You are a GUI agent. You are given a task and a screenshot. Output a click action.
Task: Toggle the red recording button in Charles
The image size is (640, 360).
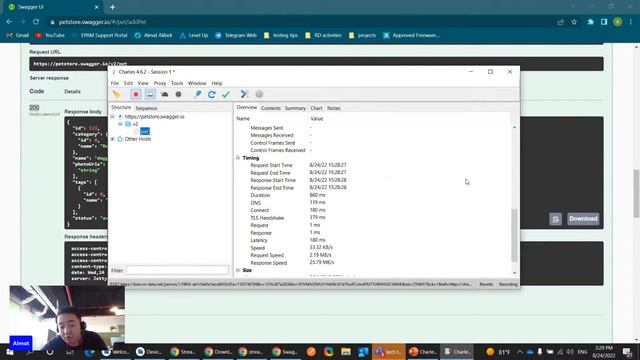click(x=136, y=95)
